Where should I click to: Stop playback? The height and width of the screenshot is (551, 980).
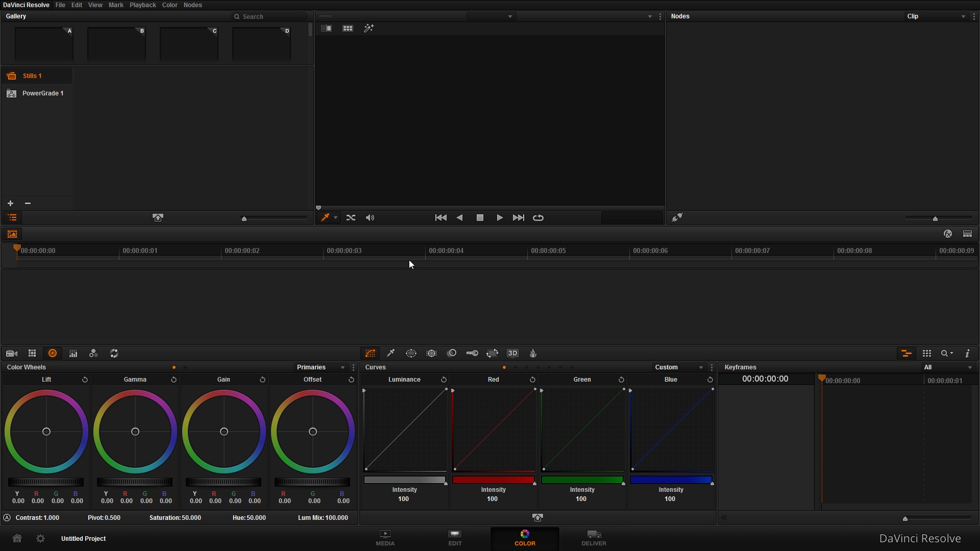[x=480, y=218]
